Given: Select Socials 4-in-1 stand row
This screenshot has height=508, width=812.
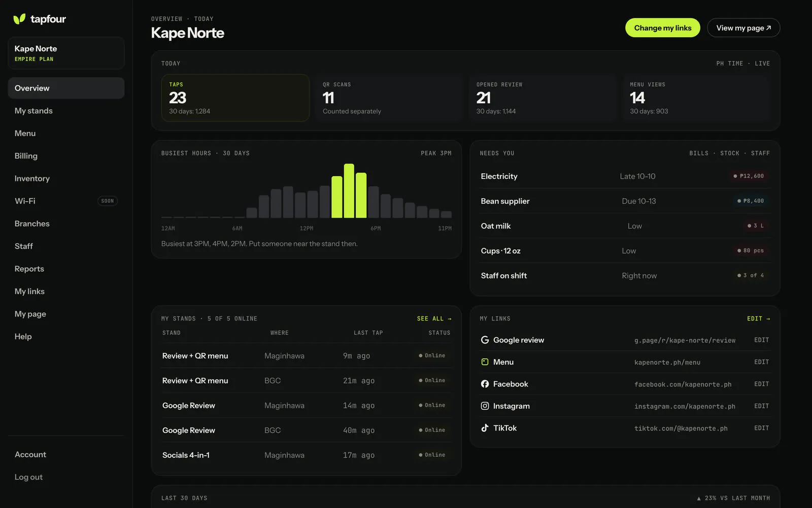Looking at the screenshot, I should pyautogui.click(x=306, y=455).
